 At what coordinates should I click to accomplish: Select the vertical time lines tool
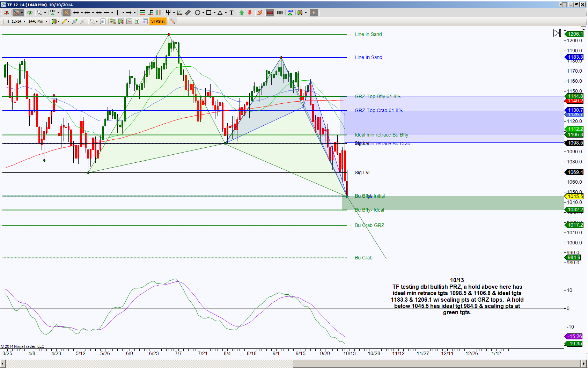[159, 13]
